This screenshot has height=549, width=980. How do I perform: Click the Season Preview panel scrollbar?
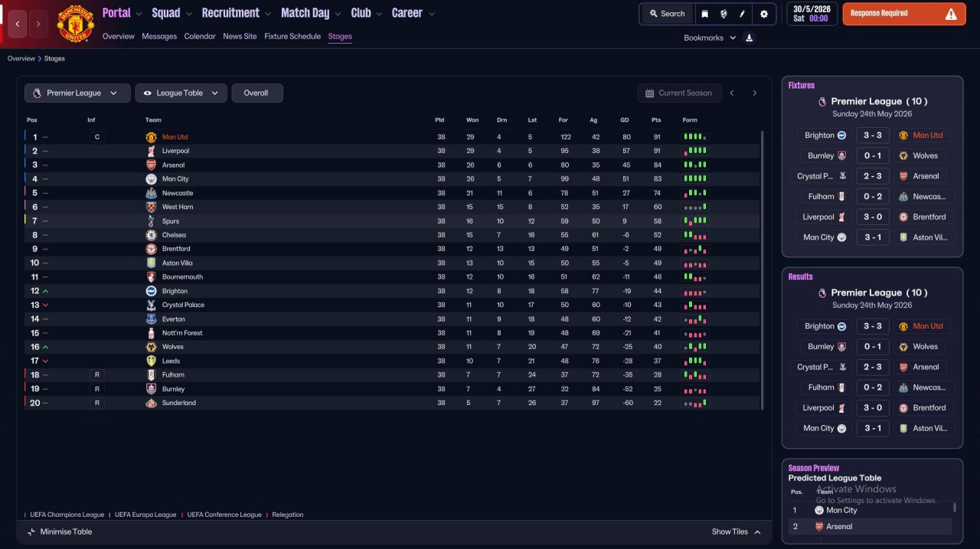[954, 507]
